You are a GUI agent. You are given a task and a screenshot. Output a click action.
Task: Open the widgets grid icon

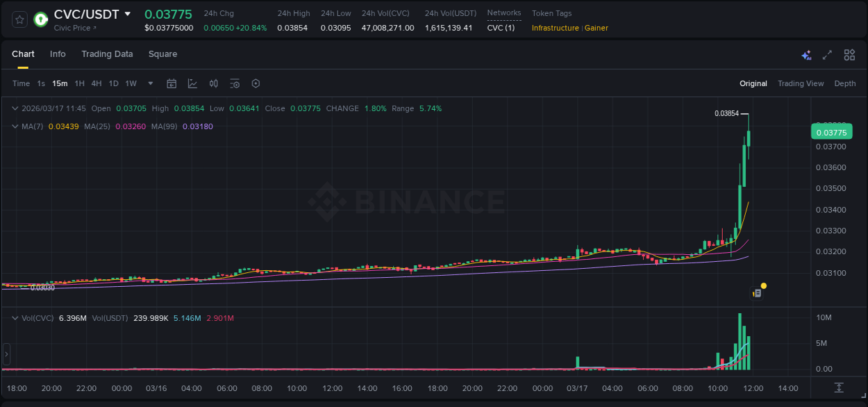(849, 54)
